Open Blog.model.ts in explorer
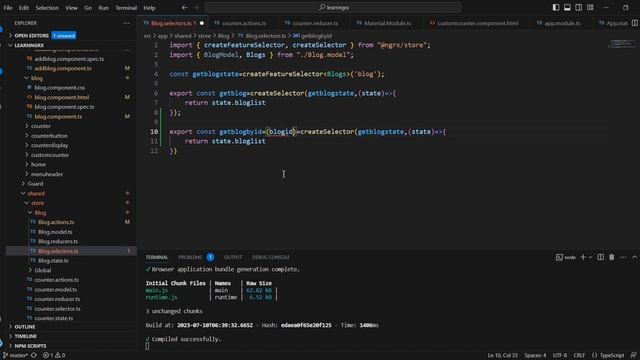The height and width of the screenshot is (360, 640). pos(55,232)
